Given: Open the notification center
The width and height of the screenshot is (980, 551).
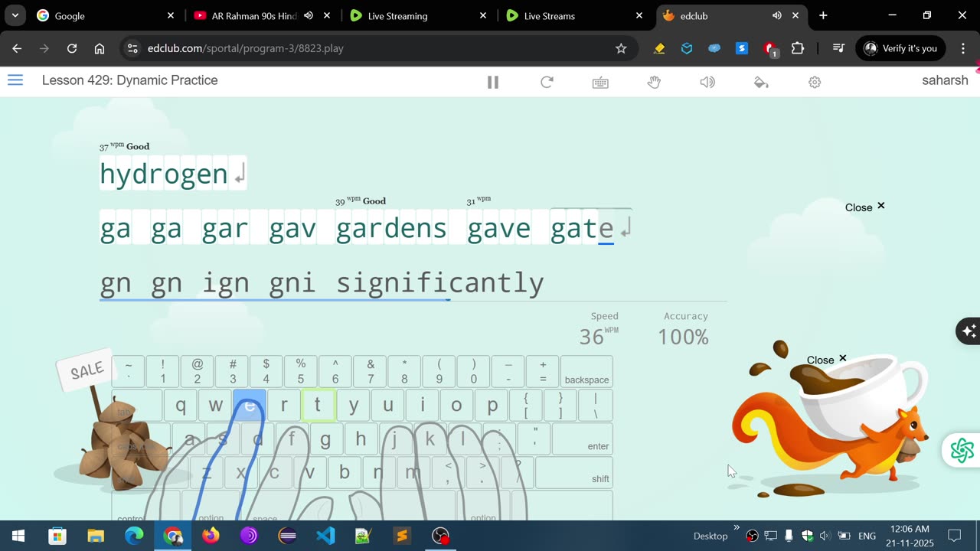Looking at the screenshot, I should pyautogui.click(x=955, y=536).
